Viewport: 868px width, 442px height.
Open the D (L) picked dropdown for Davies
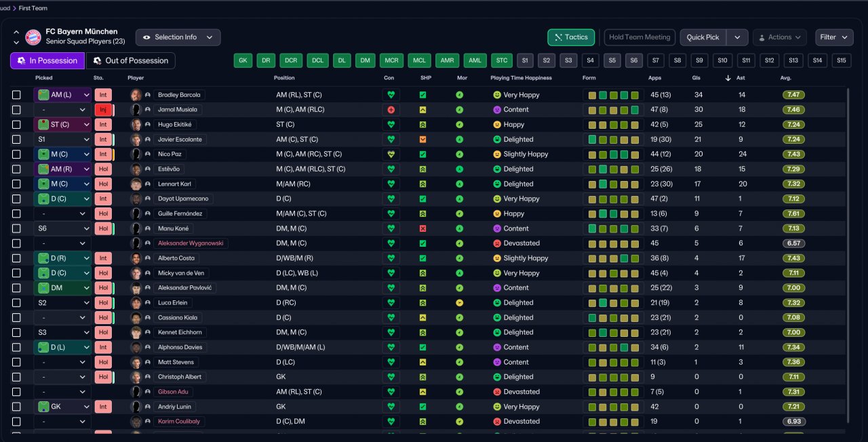(x=62, y=347)
